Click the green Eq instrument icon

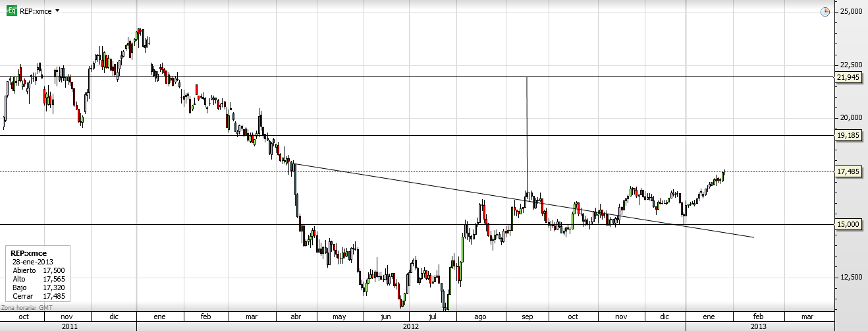[x=11, y=11]
